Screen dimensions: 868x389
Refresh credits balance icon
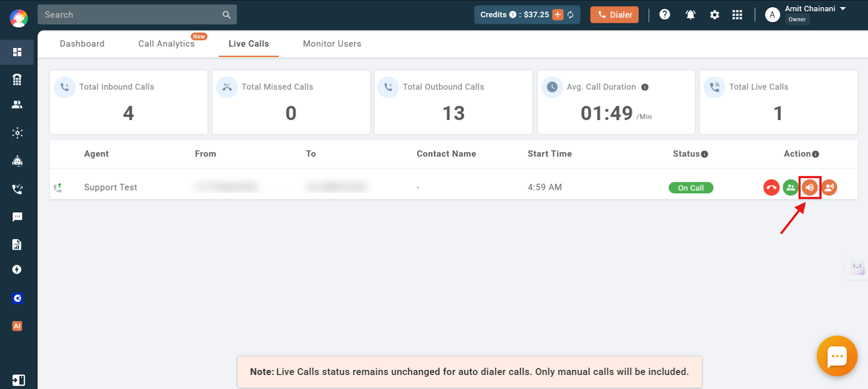pos(571,15)
